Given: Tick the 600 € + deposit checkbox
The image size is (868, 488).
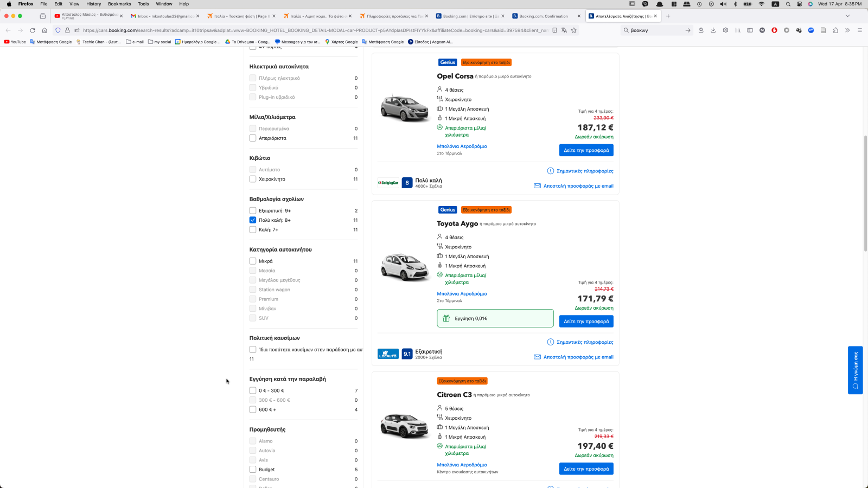Looking at the screenshot, I should click(x=253, y=409).
